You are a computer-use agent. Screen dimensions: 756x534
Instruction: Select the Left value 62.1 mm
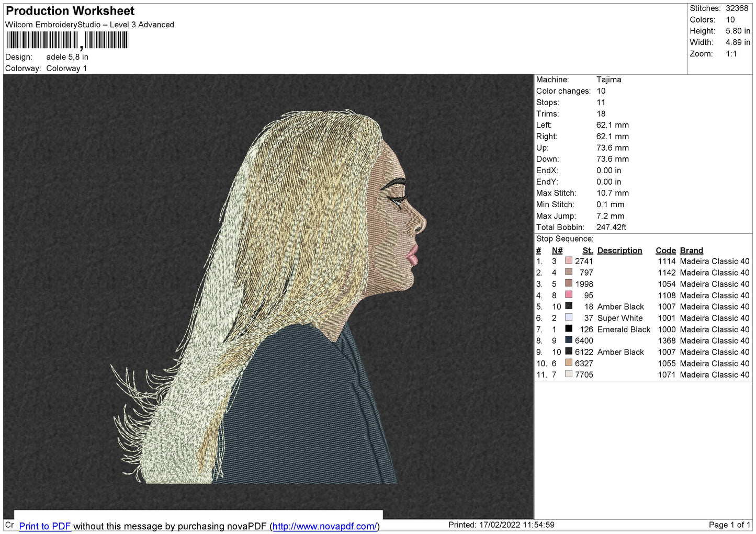point(613,125)
